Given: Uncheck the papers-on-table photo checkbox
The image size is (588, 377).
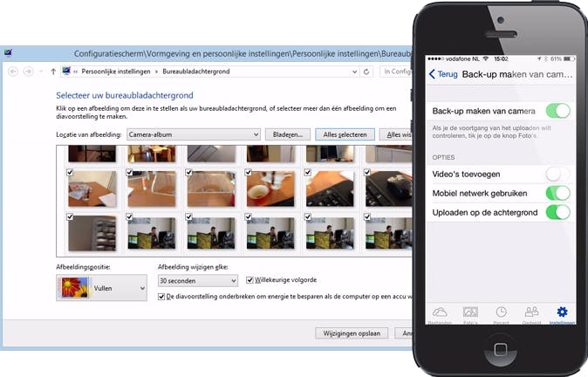Looking at the screenshot, I should click(x=70, y=172).
